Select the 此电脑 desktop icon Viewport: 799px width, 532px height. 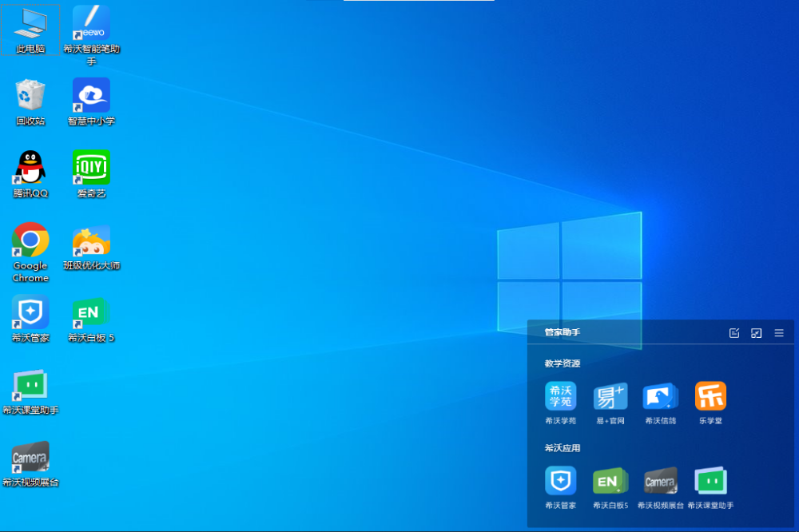click(x=30, y=30)
